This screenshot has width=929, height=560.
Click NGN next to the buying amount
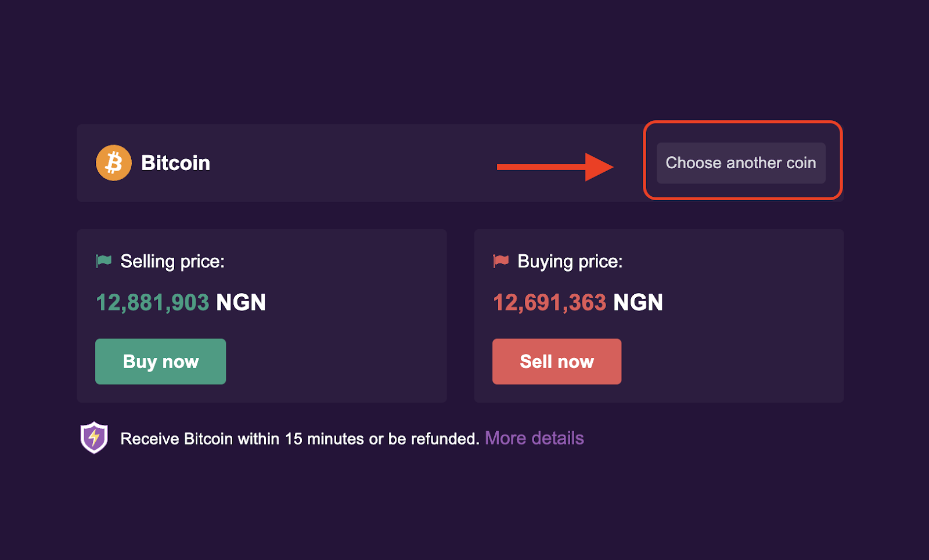638,302
